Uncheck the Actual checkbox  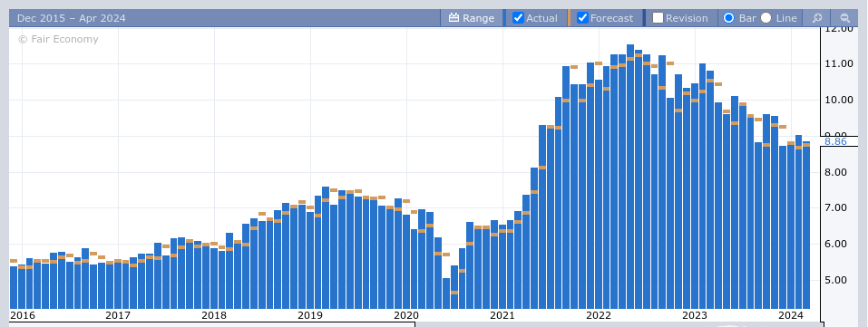[518, 18]
